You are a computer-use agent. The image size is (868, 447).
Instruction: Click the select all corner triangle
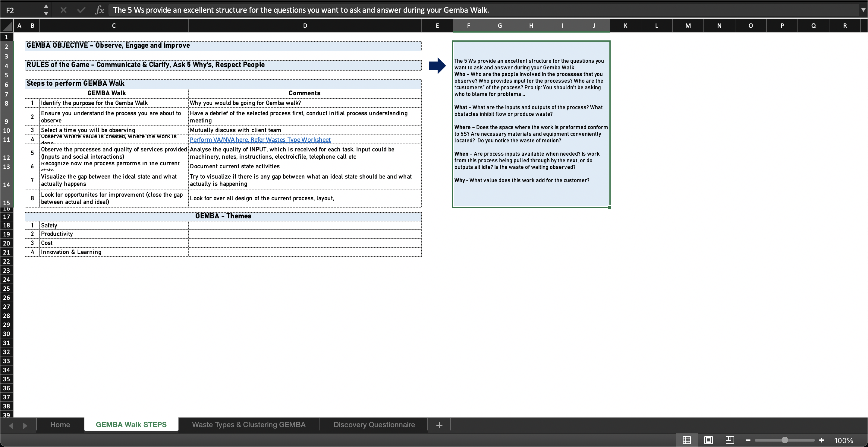click(7, 26)
